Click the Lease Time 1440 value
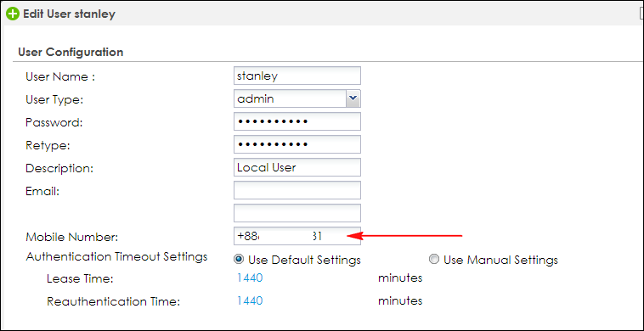The width and height of the screenshot is (644, 331). click(250, 278)
